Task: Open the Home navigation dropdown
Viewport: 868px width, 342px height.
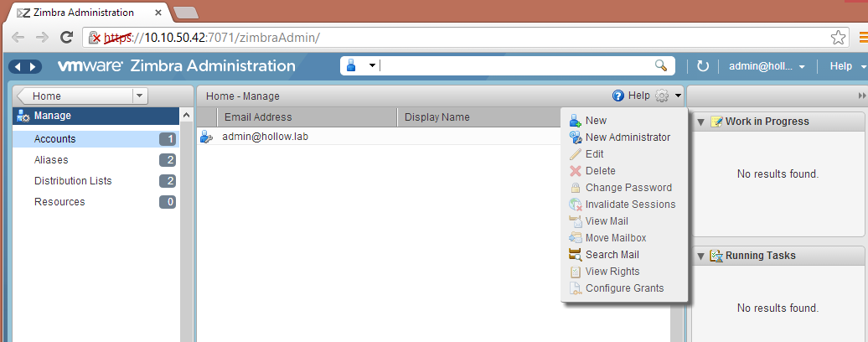Action: click(x=140, y=96)
